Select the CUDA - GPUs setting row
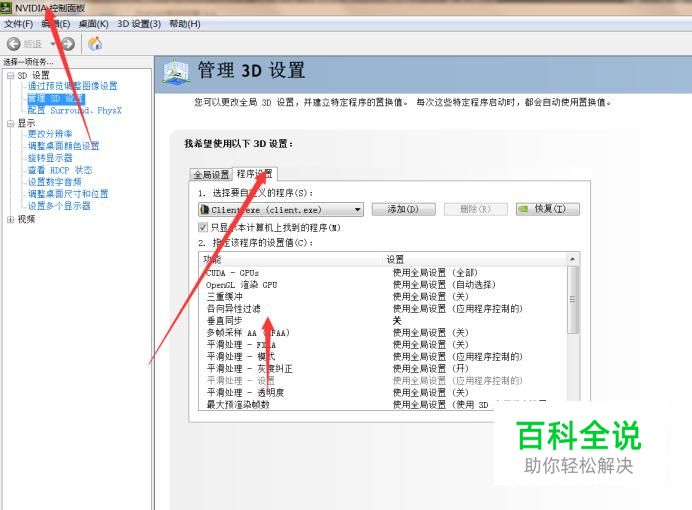 pos(383,273)
